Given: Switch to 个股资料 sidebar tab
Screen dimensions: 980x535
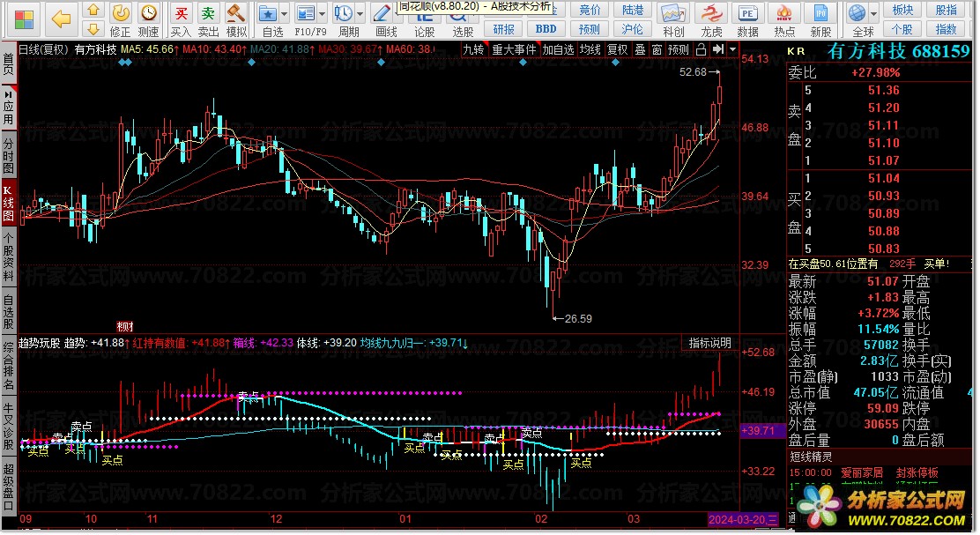Looking at the screenshot, I should click(x=8, y=256).
